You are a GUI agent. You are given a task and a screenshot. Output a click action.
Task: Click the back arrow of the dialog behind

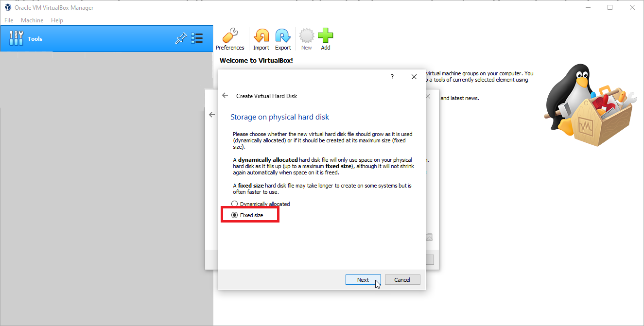click(211, 115)
